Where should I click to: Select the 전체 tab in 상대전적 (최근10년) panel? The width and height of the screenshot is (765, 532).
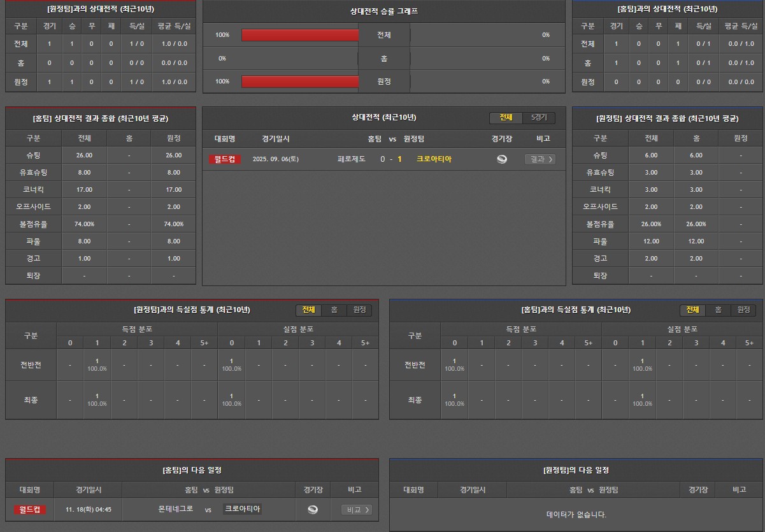506,118
